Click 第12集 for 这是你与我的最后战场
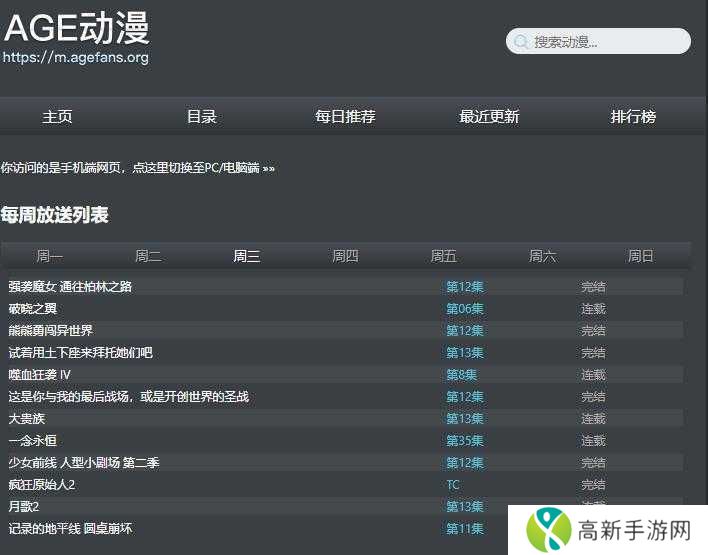The width and height of the screenshot is (708, 555). tap(465, 397)
